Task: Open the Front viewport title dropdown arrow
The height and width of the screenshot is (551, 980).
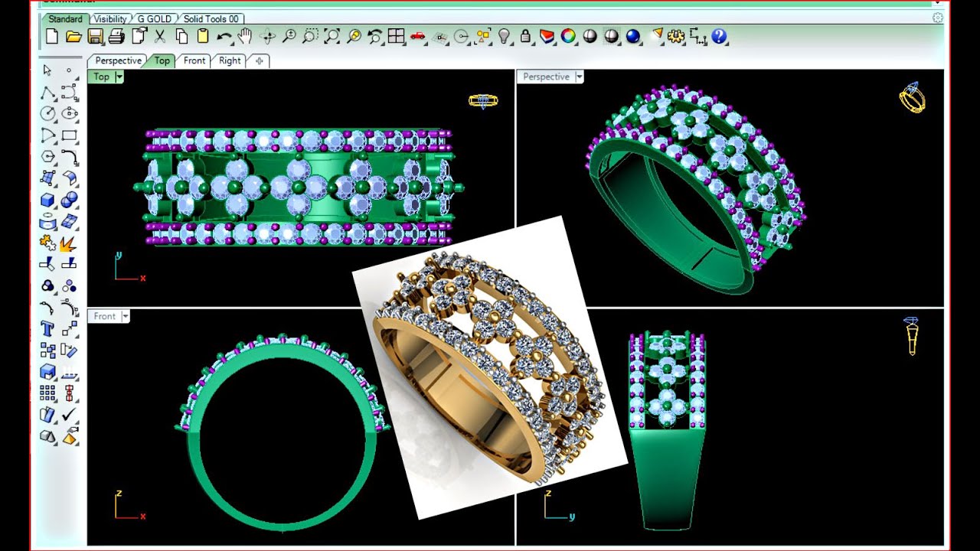Action: pyautogui.click(x=125, y=316)
